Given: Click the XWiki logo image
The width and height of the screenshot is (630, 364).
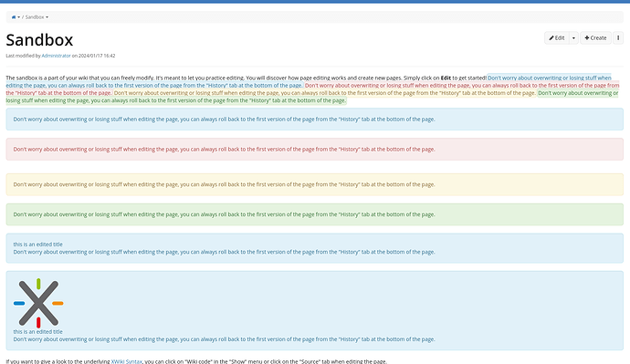Looking at the screenshot, I should point(38,303).
